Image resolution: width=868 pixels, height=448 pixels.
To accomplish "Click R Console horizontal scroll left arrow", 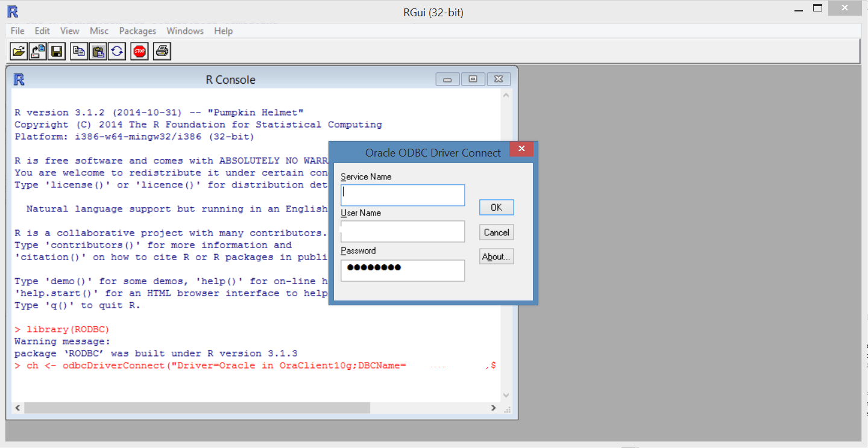I will (x=17, y=408).
